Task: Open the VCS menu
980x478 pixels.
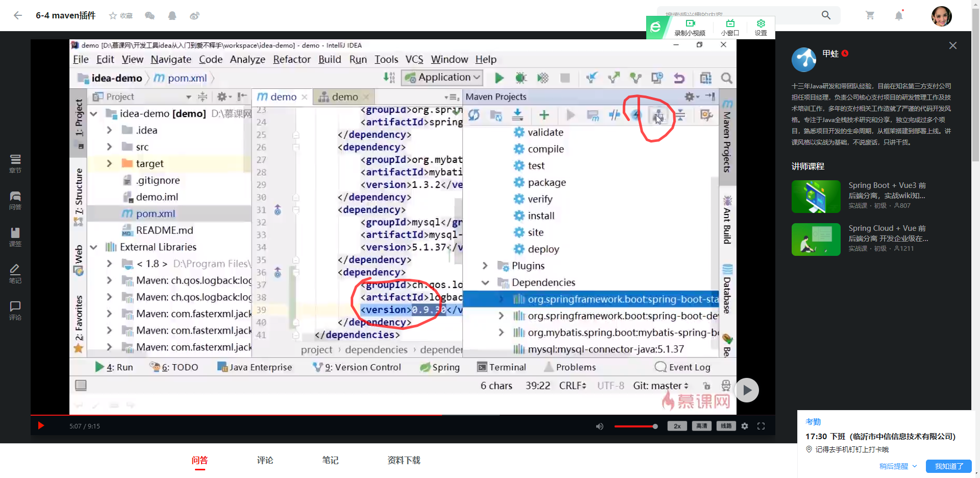Action: 414,59
